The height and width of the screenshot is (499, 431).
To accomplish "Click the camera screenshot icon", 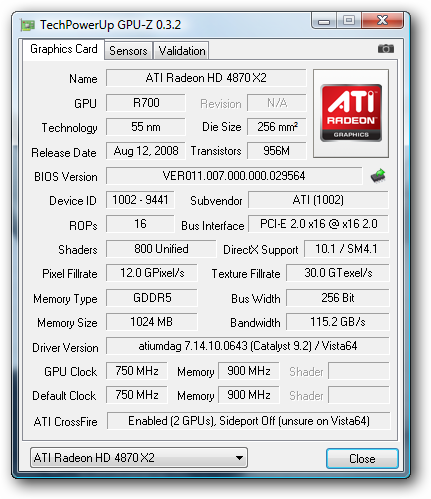I will click(386, 49).
